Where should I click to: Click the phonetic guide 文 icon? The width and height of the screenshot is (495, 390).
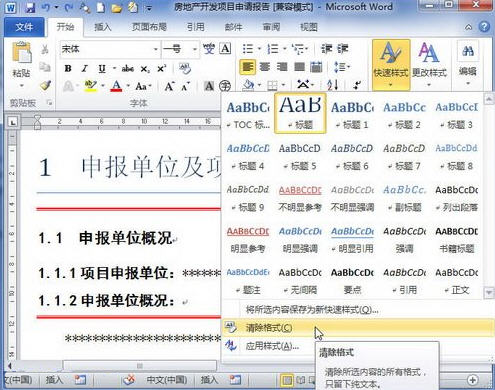click(209, 49)
